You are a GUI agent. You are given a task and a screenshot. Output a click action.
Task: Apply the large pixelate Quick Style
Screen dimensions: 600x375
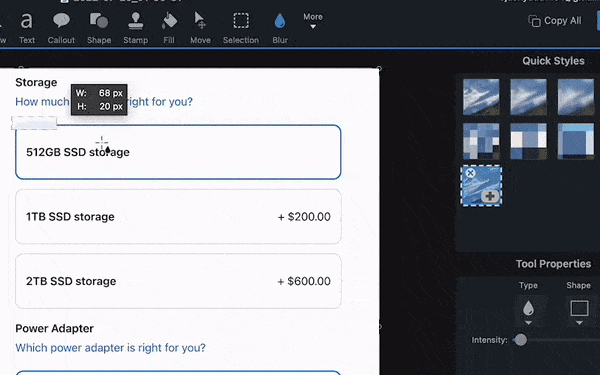click(x=576, y=141)
